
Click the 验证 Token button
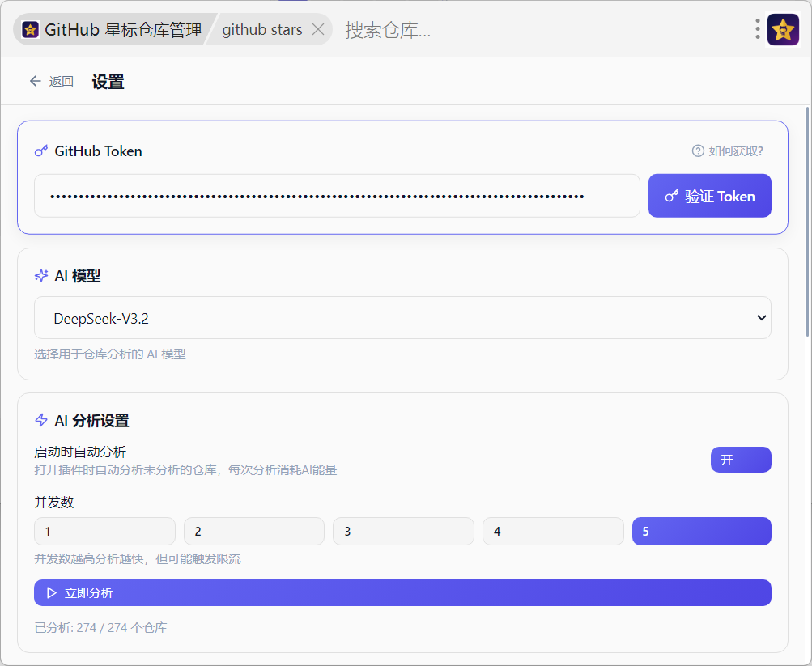[709, 196]
